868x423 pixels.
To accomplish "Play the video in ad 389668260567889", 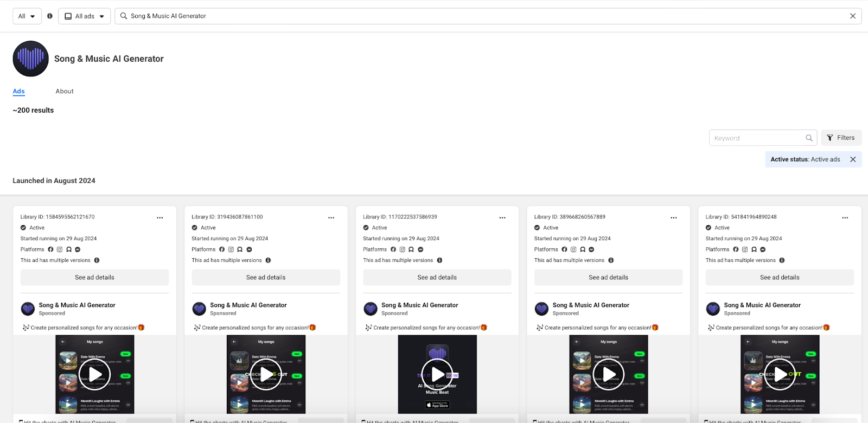I will (x=609, y=374).
